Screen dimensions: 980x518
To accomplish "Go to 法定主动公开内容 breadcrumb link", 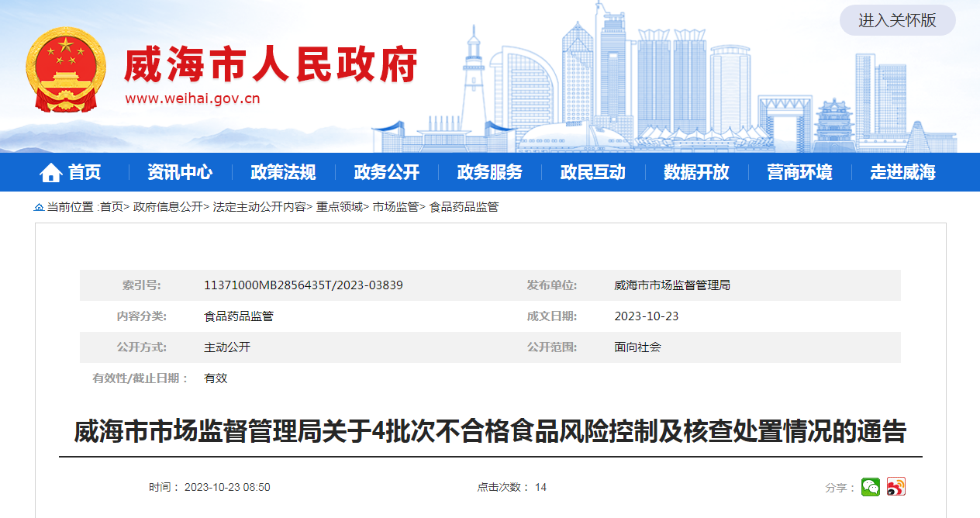I will tap(259, 207).
